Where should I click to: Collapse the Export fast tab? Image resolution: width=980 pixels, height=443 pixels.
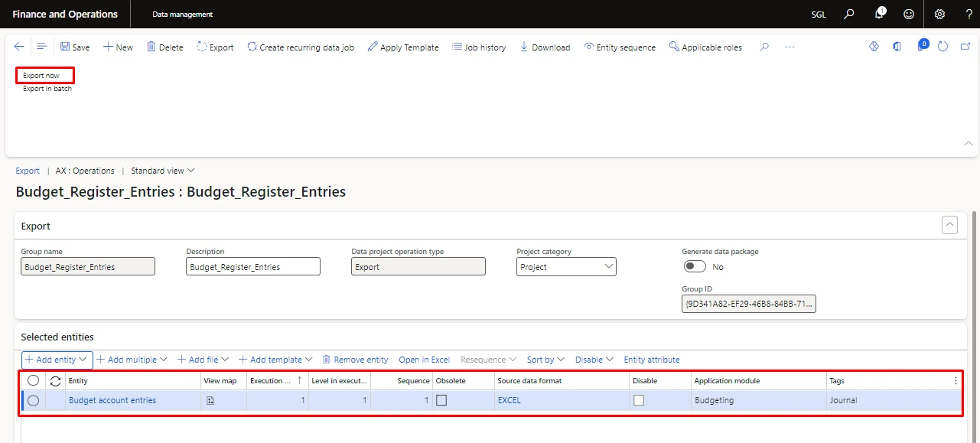tap(949, 225)
